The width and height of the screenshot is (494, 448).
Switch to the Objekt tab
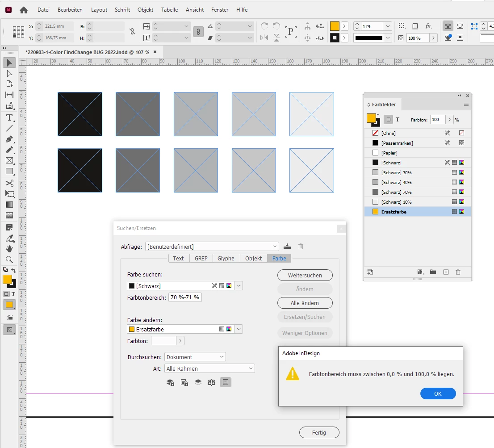coord(254,258)
